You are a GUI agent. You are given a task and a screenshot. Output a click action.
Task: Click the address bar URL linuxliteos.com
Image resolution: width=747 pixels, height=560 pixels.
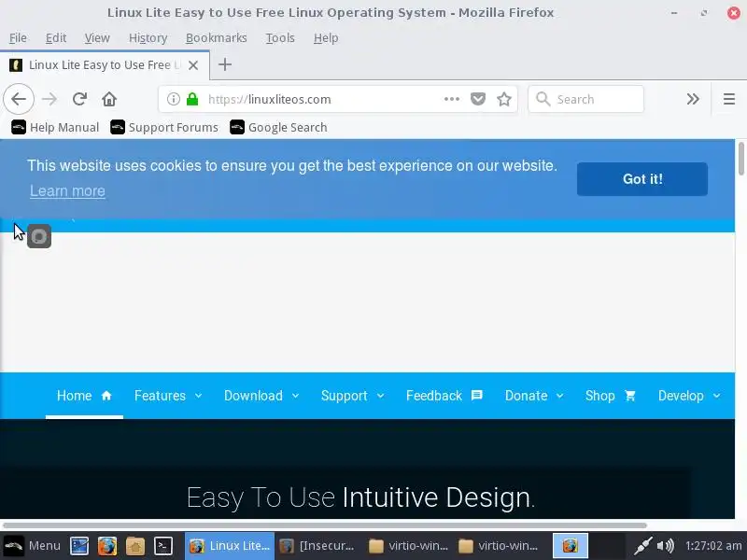[x=270, y=99]
